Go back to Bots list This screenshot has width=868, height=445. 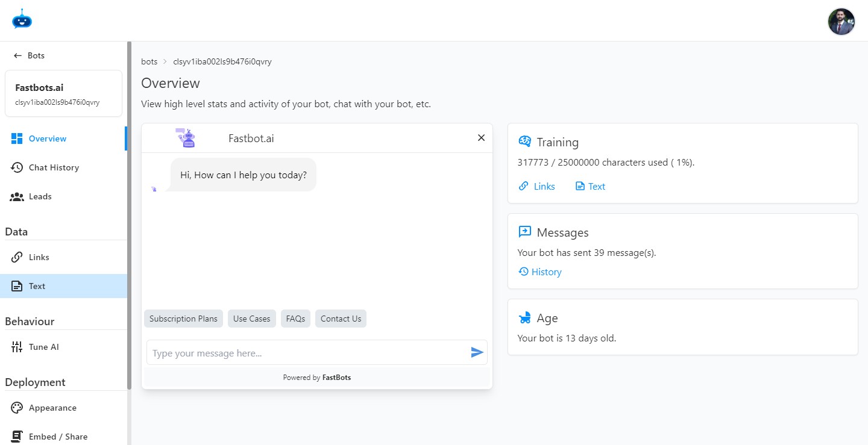[x=29, y=55]
